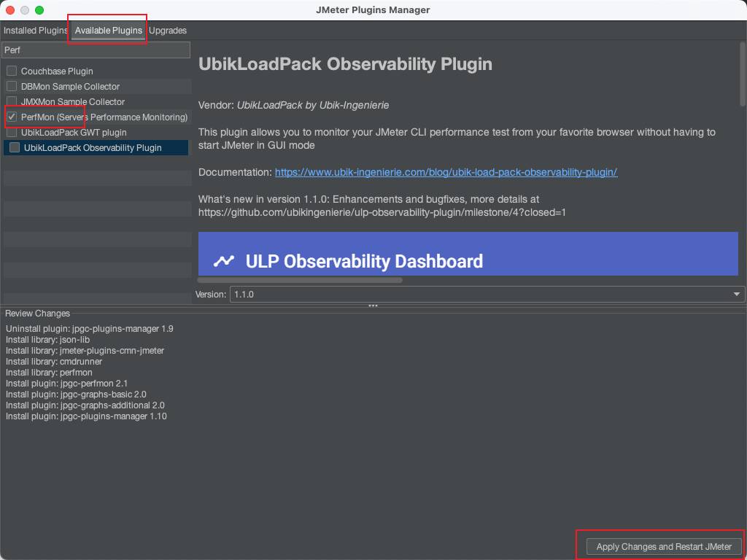Select the PerfMon (Servers Performance Monitoring) row
Image resolution: width=747 pixels, height=560 pixels.
[x=98, y=117]
